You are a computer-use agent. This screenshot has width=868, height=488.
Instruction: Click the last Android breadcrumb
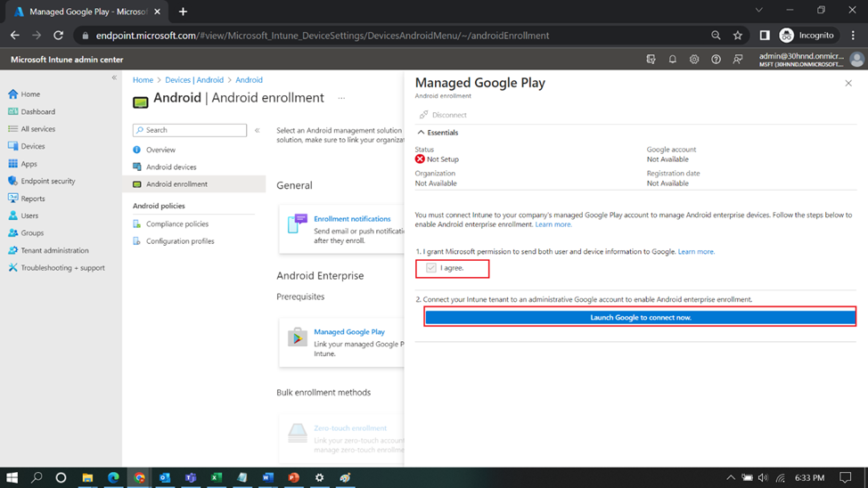tap(250, 79)
